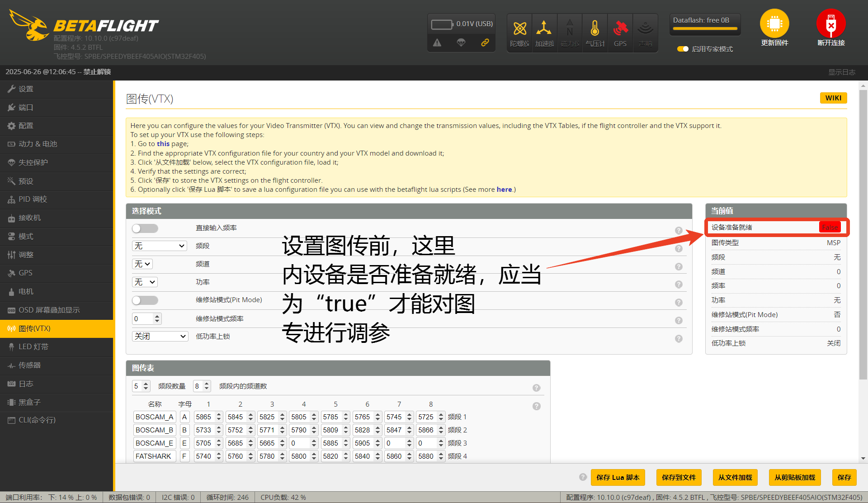Open the 失控保护 (Failsafe) tab
Viewport: 868px width, 503px height.
pos(57,162)
